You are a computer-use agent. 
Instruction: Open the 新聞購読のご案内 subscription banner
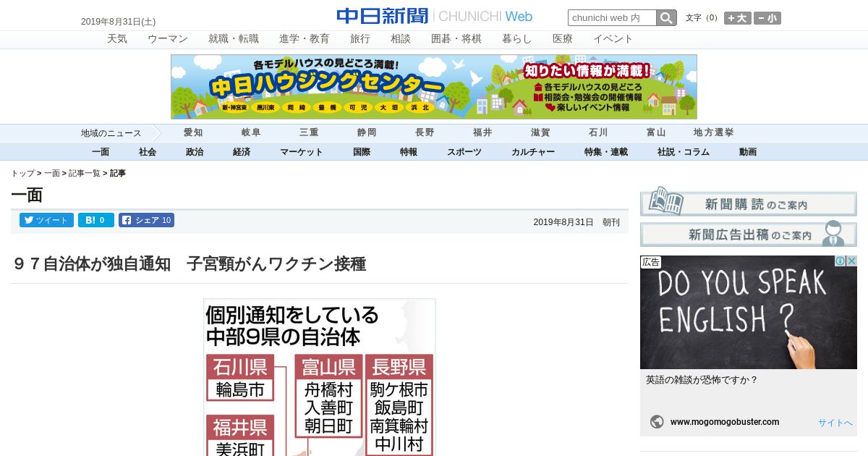[x=749, y=202]
